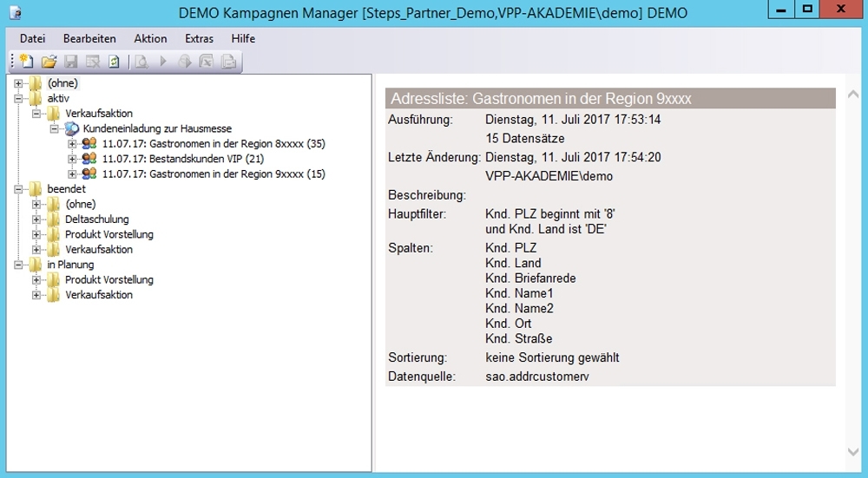The width and height of the screenshot is (868, 478).
Task: Click the Excel export toolbar icon
Action: coord(207,62)
